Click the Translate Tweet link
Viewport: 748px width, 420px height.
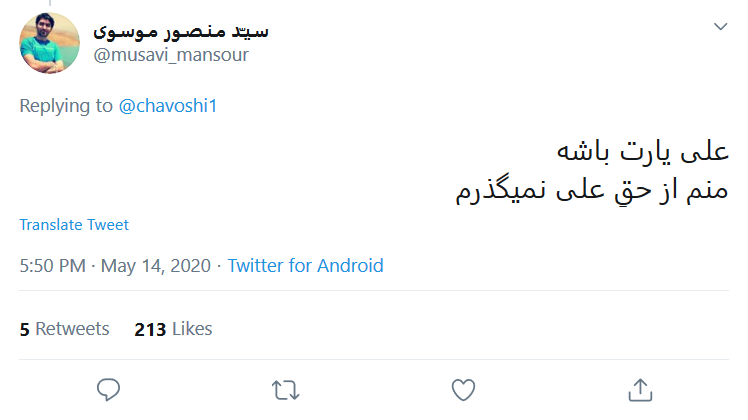[x=74, y=225]
